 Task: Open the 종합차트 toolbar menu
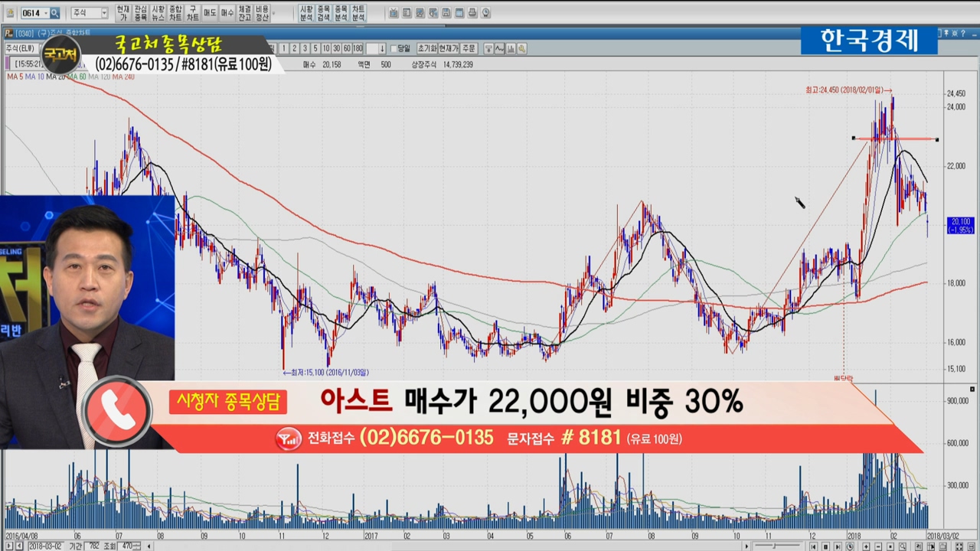coord(175,13)
